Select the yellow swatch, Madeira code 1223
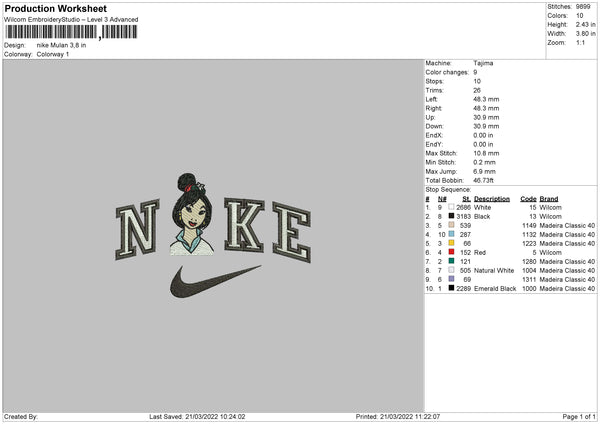This screenshot has width=600, height=424. [452, 243]
